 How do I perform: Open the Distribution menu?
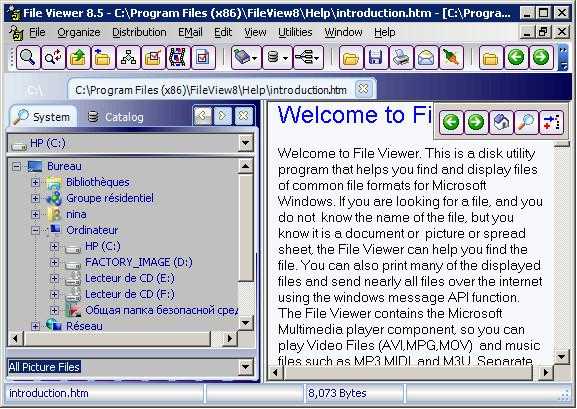(139, 32)
